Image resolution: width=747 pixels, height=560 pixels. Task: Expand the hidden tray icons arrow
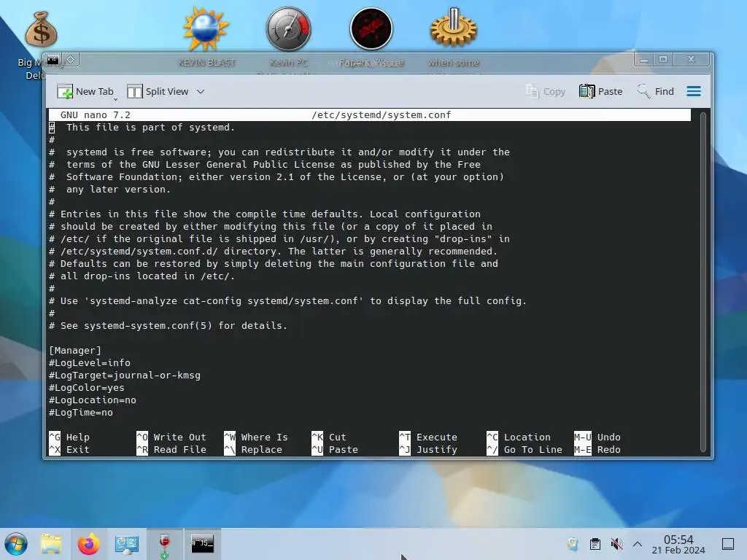click(x=638, y=544)
